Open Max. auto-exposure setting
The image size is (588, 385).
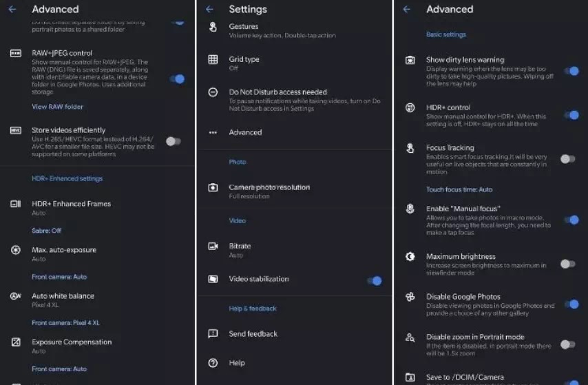[x=98, y=254]
